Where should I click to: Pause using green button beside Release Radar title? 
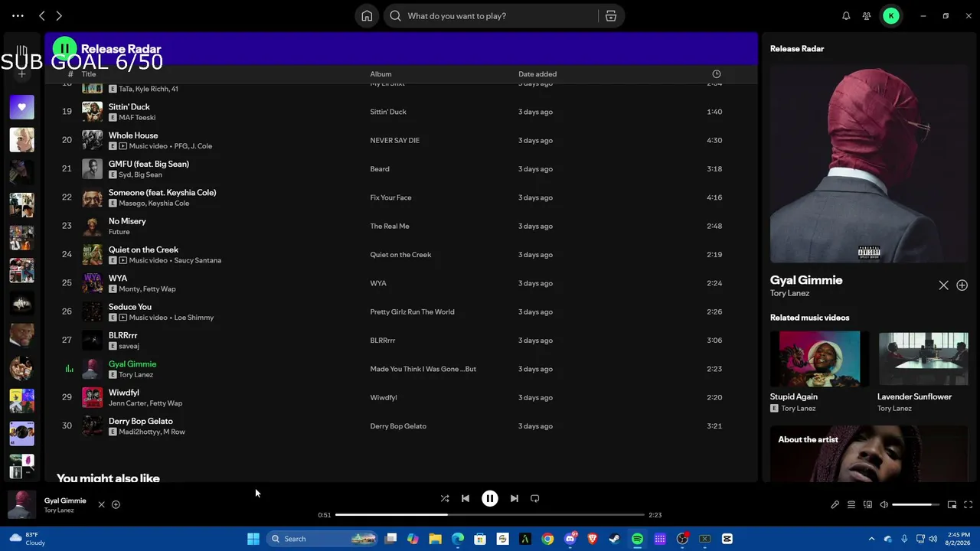65,49
